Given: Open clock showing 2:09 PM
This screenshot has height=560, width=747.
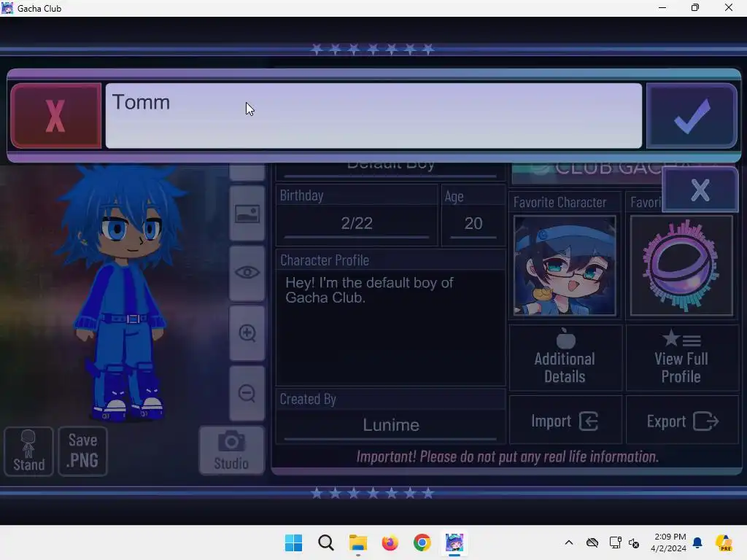Looking at the screenshot, I should [x=669, y=542].
